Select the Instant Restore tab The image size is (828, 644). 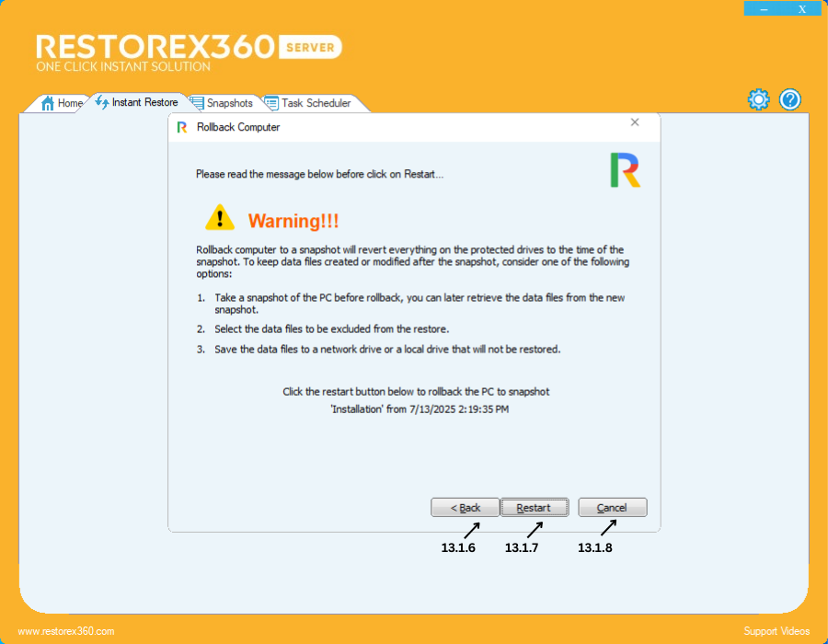coord(137,102)
